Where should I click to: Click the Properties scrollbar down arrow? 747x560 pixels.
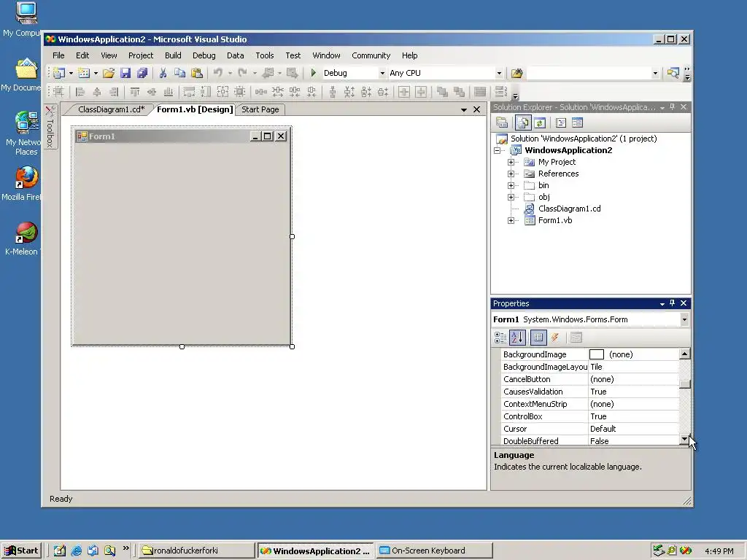pos(684,440)
